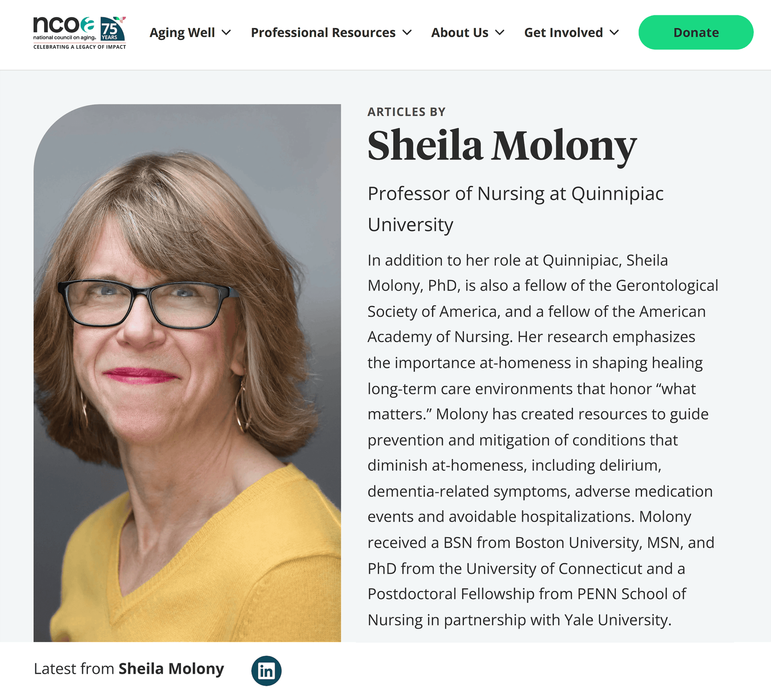Click the Sheila Molony name heading

point(502,145)
